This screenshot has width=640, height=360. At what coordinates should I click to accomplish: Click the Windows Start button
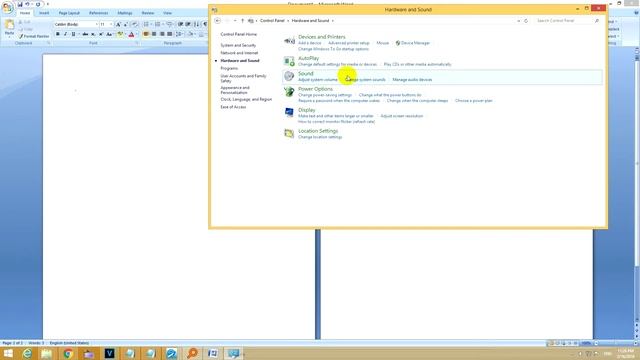click(8, 353)
